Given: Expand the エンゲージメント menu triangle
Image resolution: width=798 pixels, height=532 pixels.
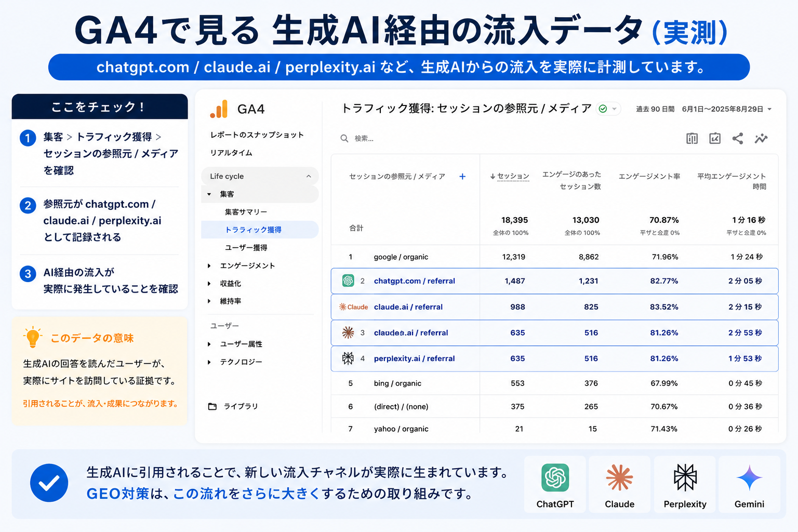Looking at the screenshot, I should coord(209,266).
